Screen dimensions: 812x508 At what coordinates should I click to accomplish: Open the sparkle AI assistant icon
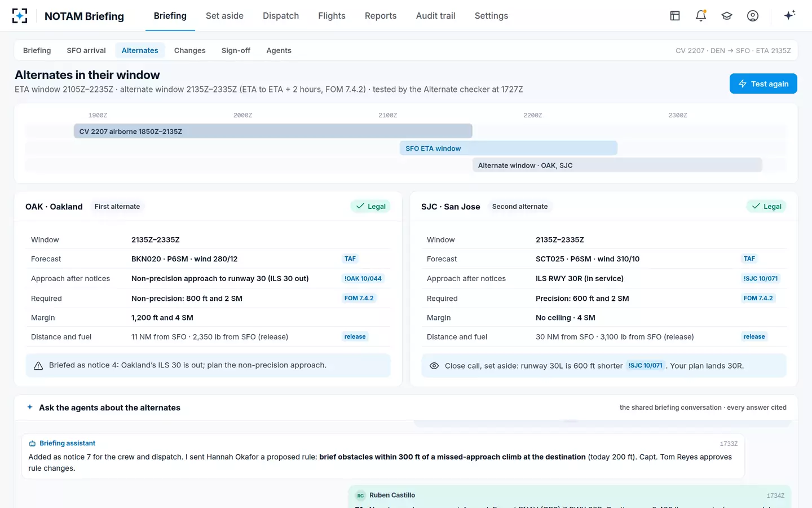(789, 15)
